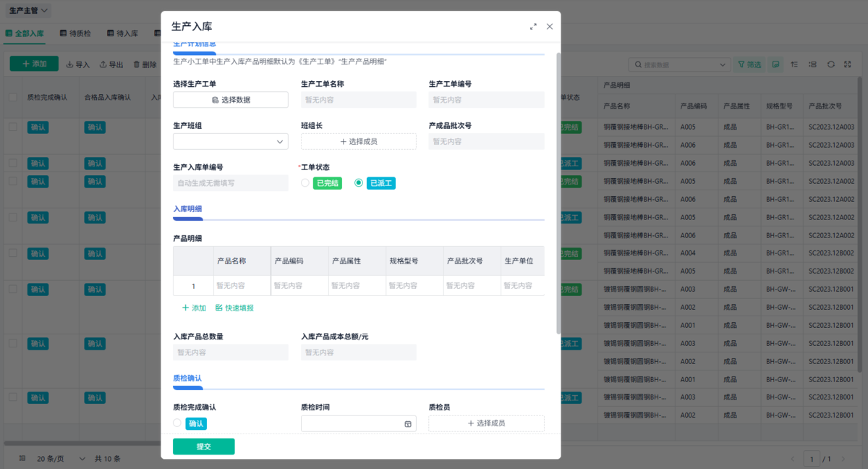Select the 已完结 radio option

pyautogui.click(x=305, y=183)
